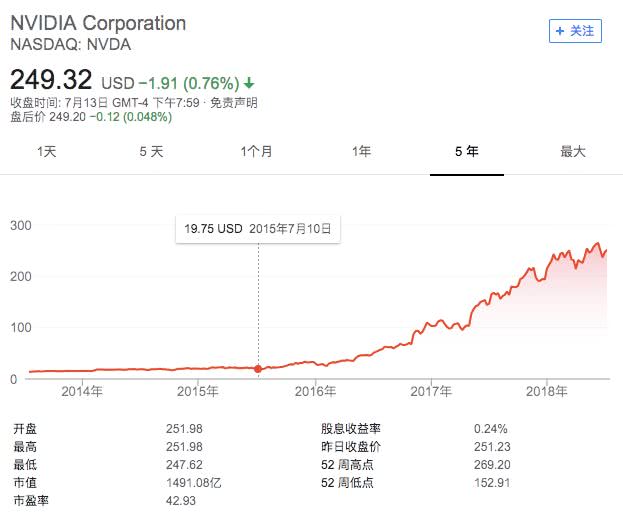Show the 1年 chart view
This screenshot has width=623, height=525.
361,151
